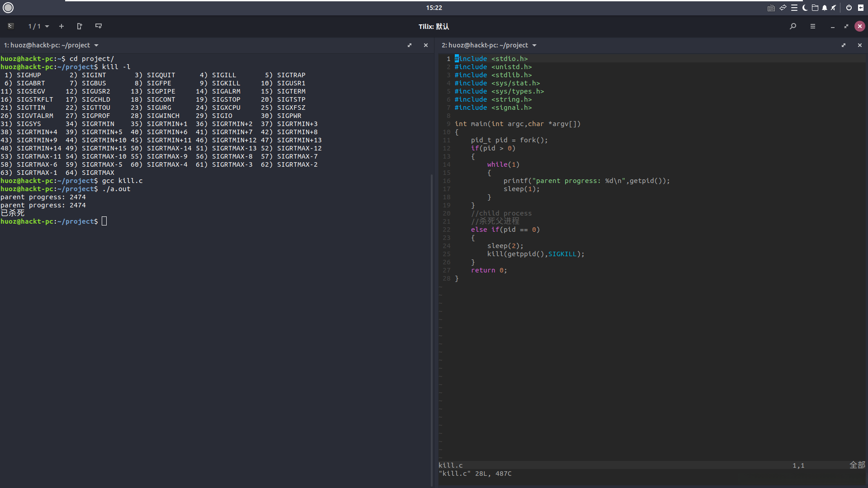The height and width of the screenshot is (488, 868).
Task: Open the Tilix hamburger menu
Action: 813,26
